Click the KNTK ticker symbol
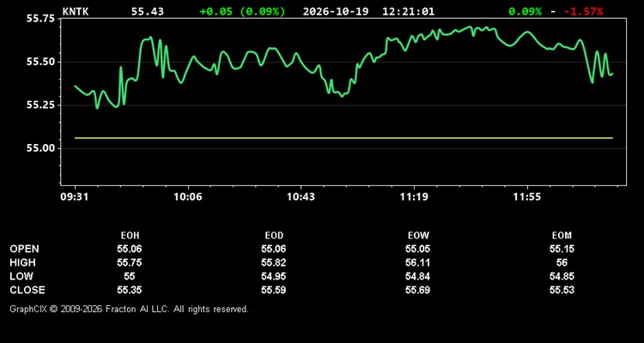 pos(76,11)
